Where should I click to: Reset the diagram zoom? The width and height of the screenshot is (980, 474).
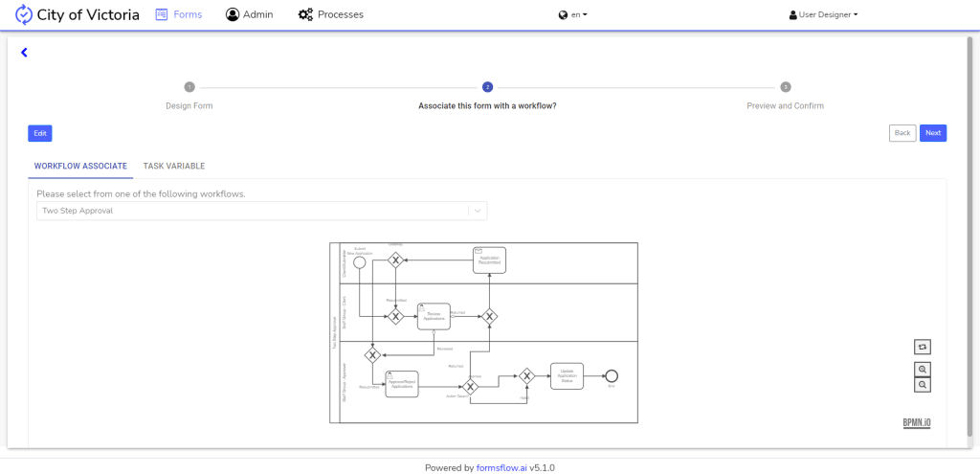pyautogui.click(x=923, y=347)
